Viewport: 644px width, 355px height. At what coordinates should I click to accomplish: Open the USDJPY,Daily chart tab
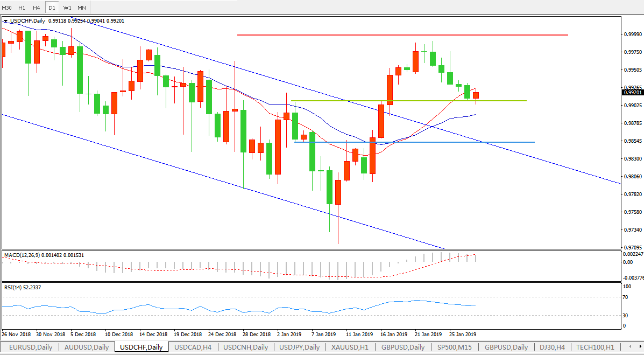tap(299, 347)
